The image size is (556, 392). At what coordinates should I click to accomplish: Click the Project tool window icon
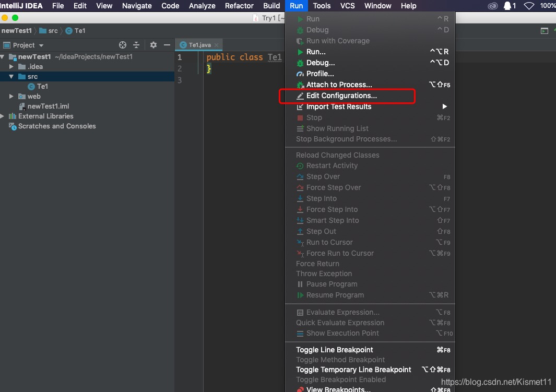[x=7, y=45]
